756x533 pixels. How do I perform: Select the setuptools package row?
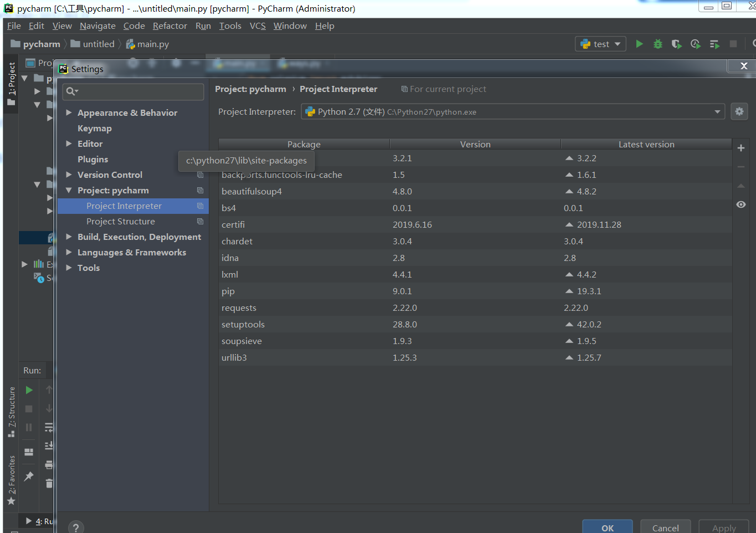coord(475,324)
